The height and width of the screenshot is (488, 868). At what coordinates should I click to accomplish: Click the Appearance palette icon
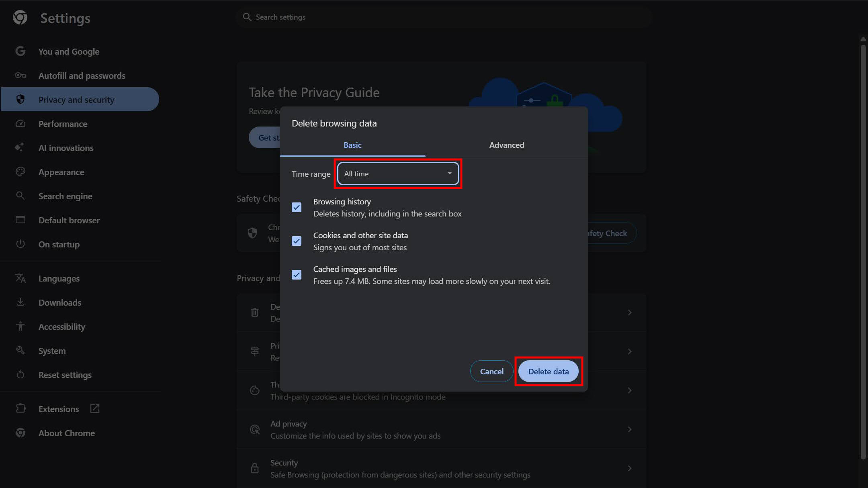(20, 172)
